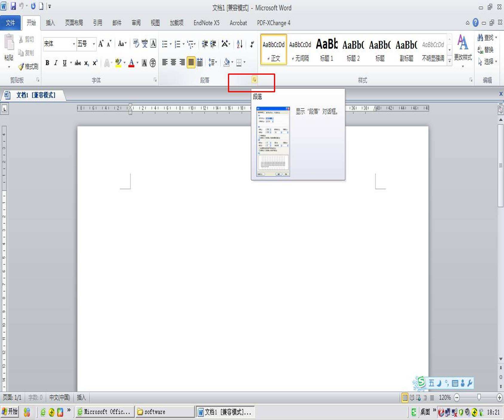
Task: Click the 替换 (Replace) tool
Action: [485, 50]
